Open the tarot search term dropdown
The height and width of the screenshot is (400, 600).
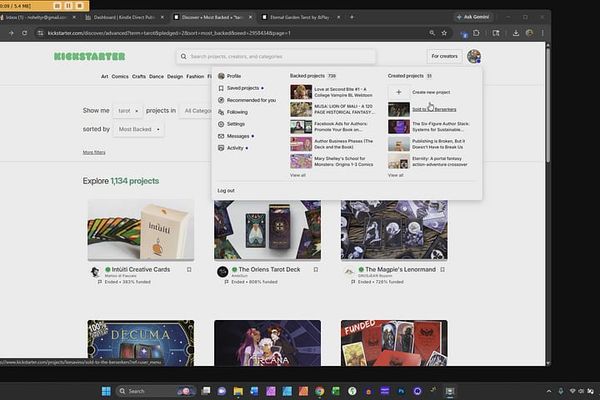point(128,111)
